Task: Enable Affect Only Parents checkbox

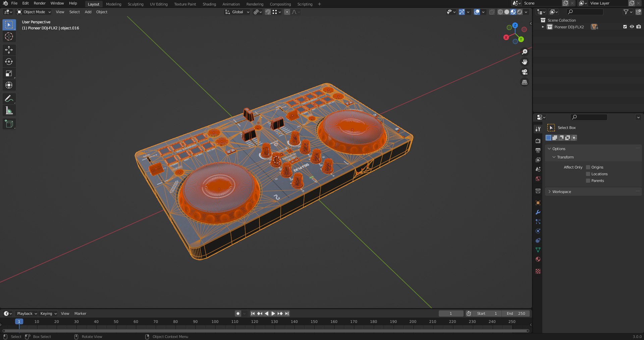Action: [x=588, y=181]
